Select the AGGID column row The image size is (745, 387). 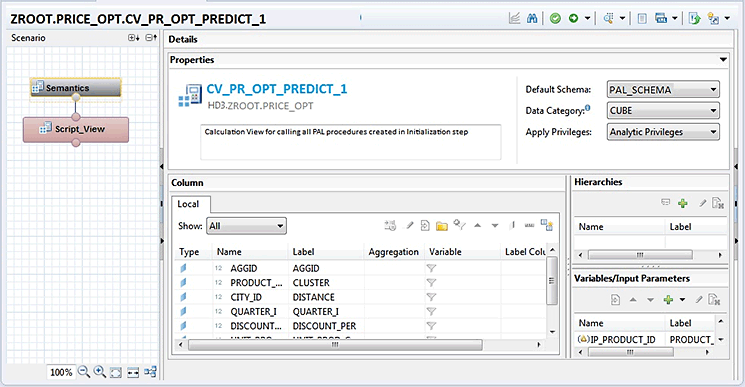tap(361, 268)
